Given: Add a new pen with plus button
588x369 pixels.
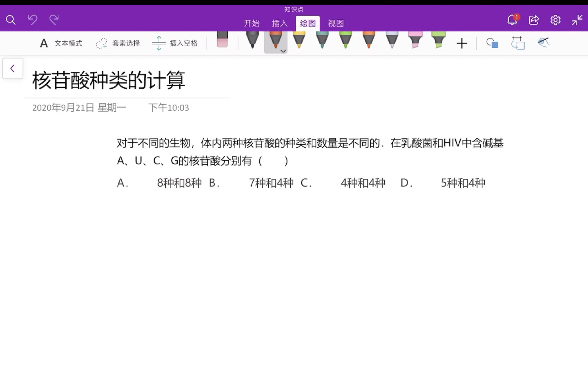Looking at the screenshot, I should tap(462, 43).
